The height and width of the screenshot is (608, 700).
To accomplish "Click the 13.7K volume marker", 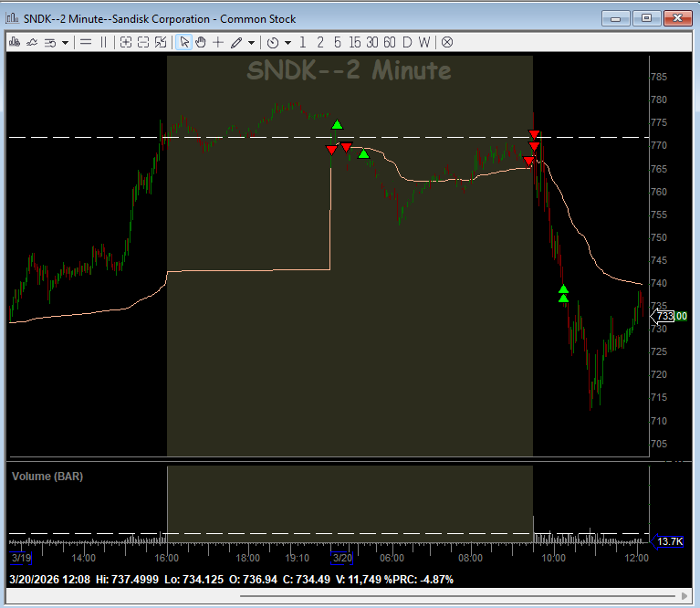I will tap(668, 541).
